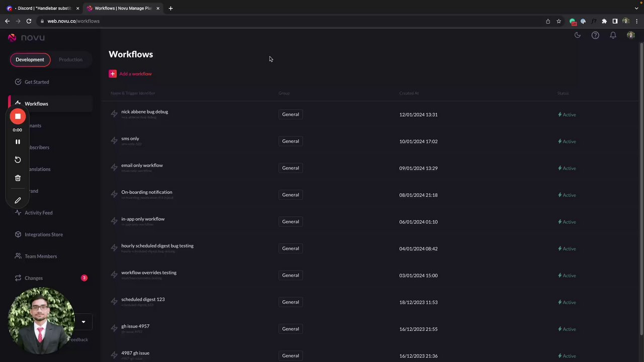The height and width of the screenshot is (362, 644).
Task: Open the notifications bell
Action: (613, 35)
